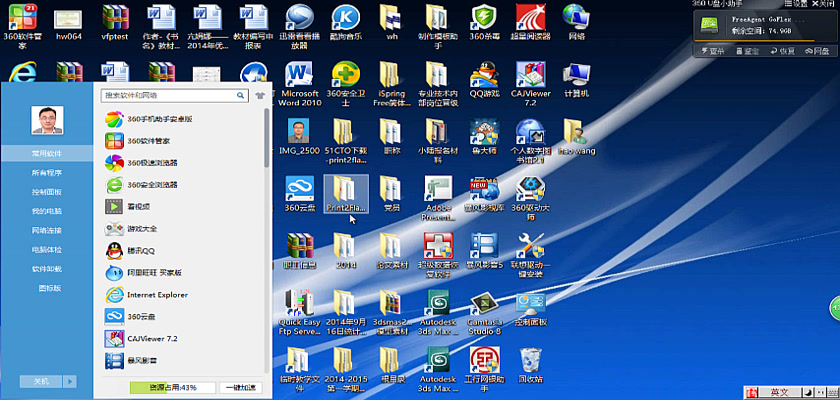Click 网盘 in the U盘小助手 panel
Viewport: 840px width, 400px height.
[817, 51]
